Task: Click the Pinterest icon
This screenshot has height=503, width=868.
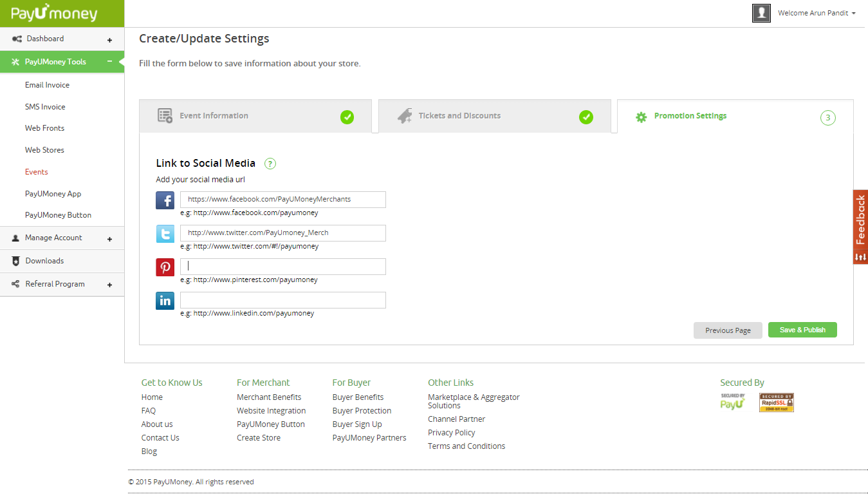Action: [165, 267]
